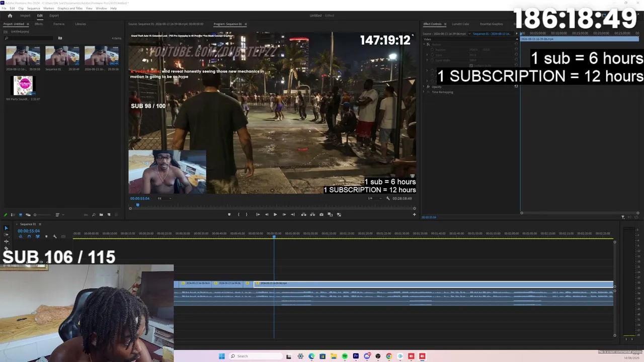Toggle Snap in Timeline magnet icon
This screenshot has width=644, height=362.
click(29, 236)
